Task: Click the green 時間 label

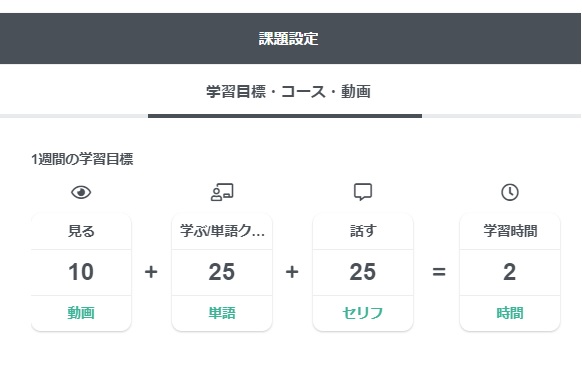Action: pos(510,313)
